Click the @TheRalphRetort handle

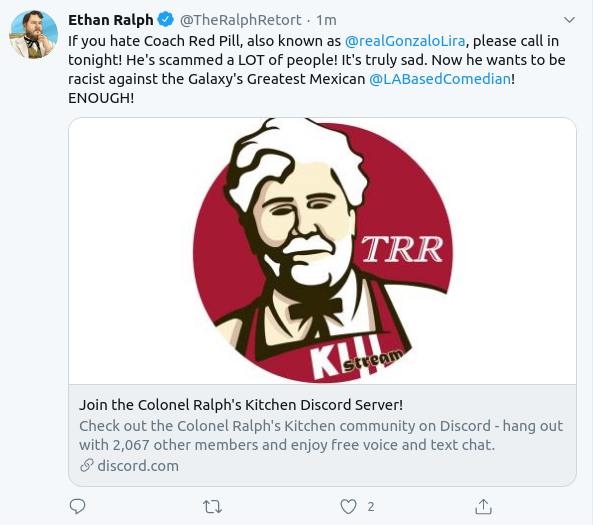coord(241,20)
